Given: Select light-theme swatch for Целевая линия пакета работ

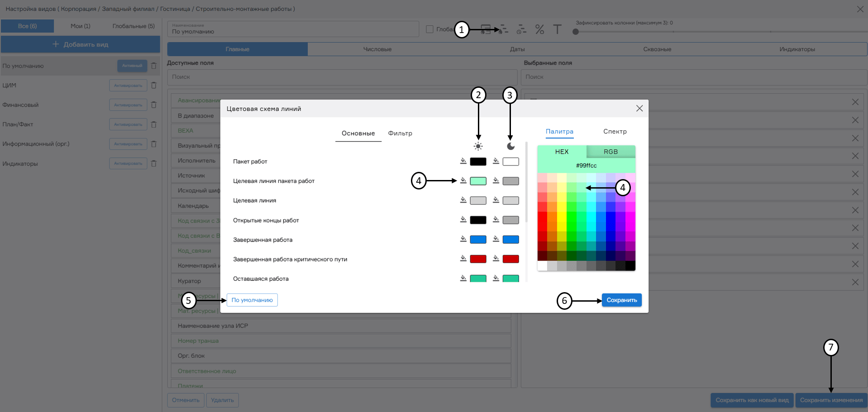Looking at the screenshot, I should tap(478, 181).
